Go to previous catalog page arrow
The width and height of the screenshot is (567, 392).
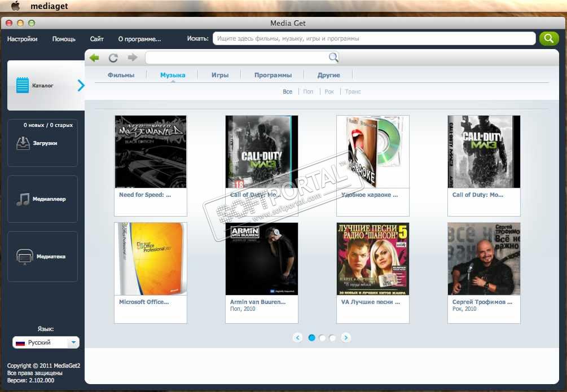pos(297,338)
